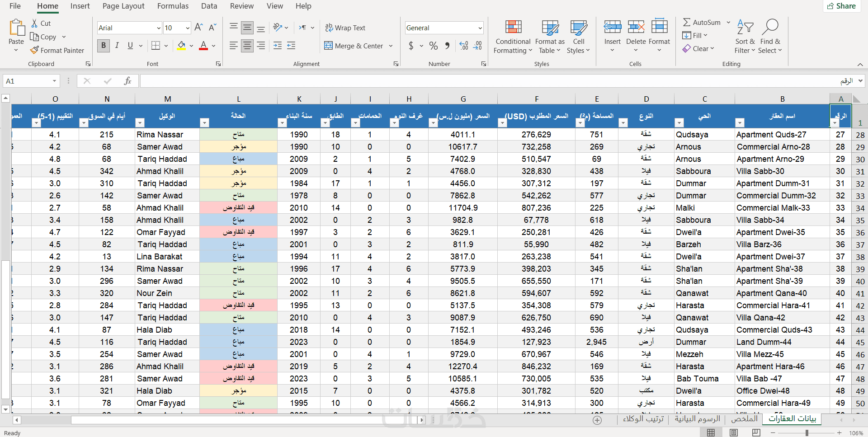The height and width of the screenshot is (437, 868).
Task: Open the File menu
Action: pos(15,6)
